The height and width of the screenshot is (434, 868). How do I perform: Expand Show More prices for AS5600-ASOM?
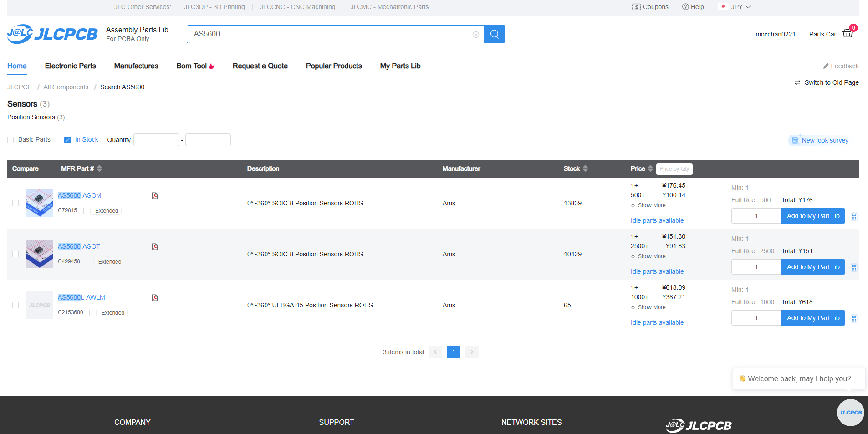[648, 205]
